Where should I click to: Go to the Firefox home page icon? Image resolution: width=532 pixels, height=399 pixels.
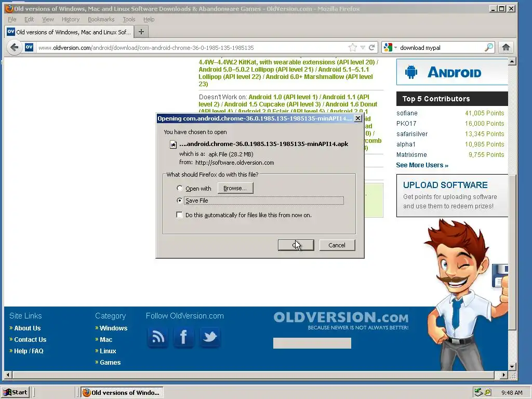pos(506,47)
